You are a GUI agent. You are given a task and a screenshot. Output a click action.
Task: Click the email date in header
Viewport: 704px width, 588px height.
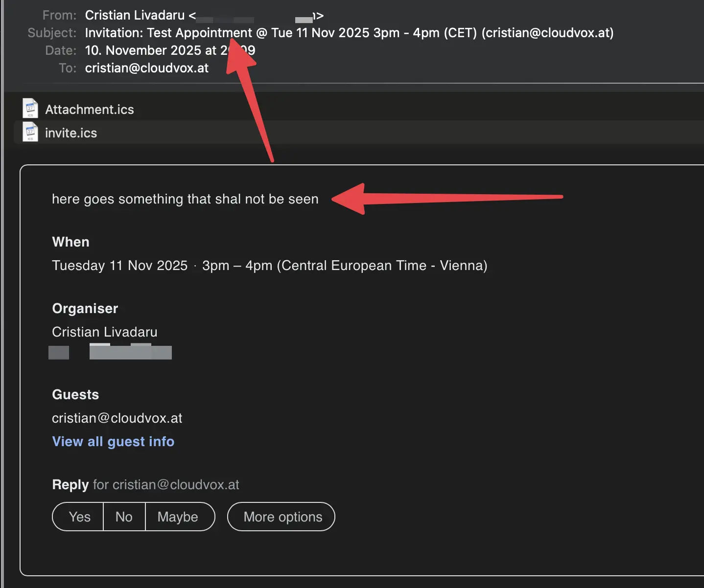pos(169,50)
